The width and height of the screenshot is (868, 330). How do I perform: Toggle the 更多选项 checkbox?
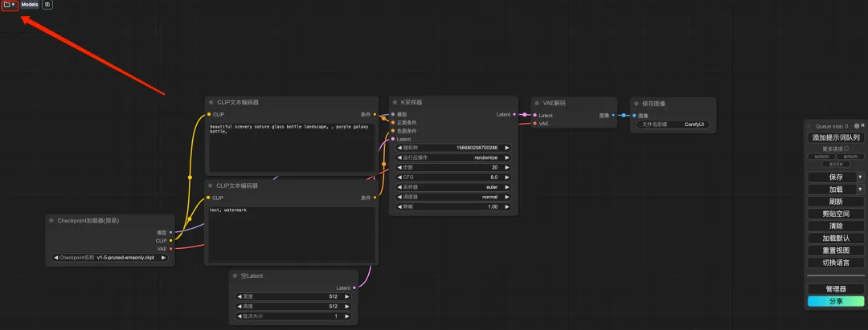pos(846,149)
